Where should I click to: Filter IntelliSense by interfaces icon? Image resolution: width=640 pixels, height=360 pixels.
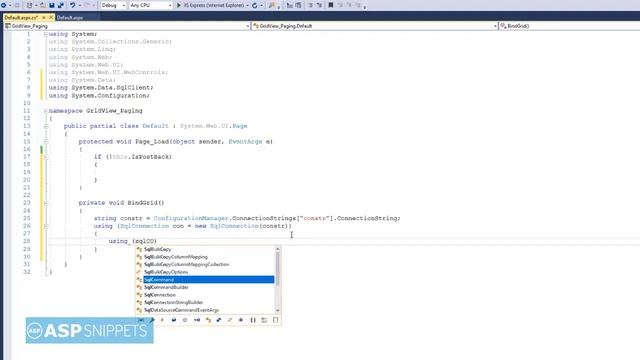click(197, 320)
